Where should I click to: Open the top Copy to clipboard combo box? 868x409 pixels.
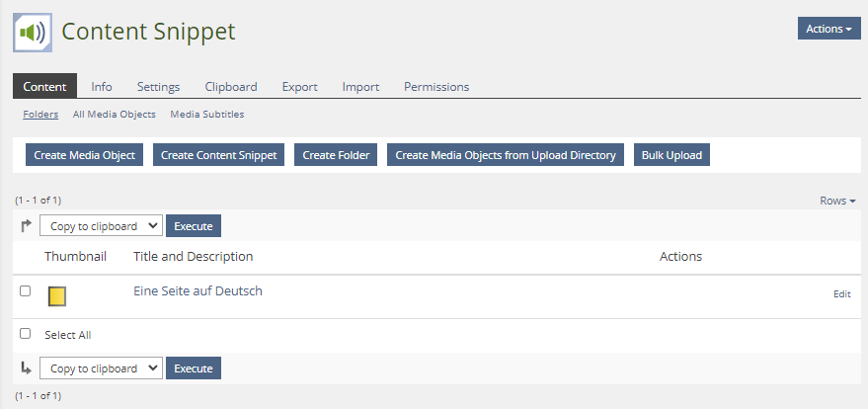click(x=100, y=226)
